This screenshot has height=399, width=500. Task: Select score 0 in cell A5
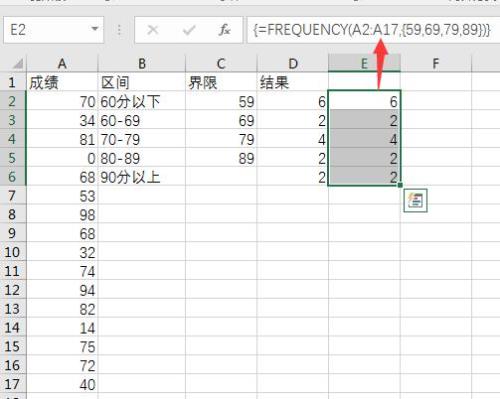click(62, 158)
